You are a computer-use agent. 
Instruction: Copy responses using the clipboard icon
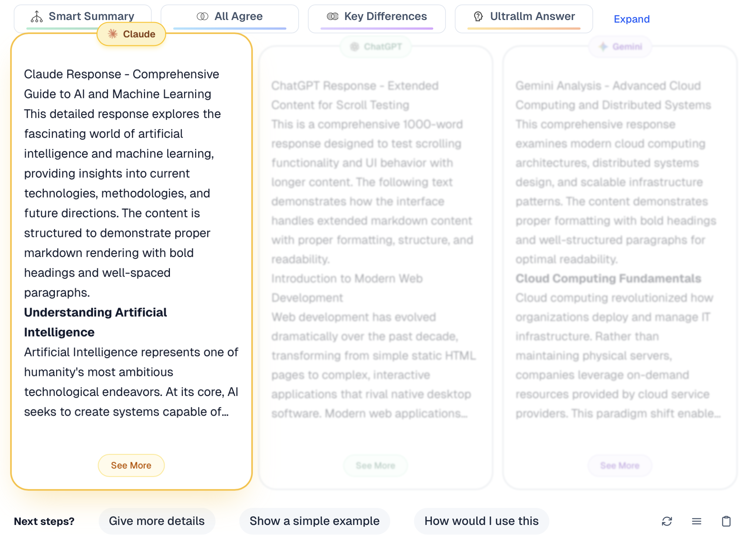[727, 521]
